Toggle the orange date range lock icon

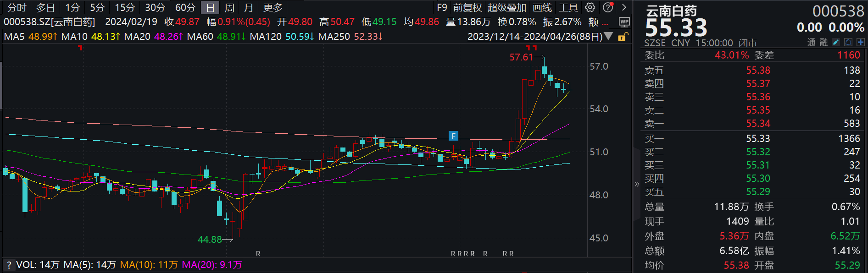coord(623,37)
